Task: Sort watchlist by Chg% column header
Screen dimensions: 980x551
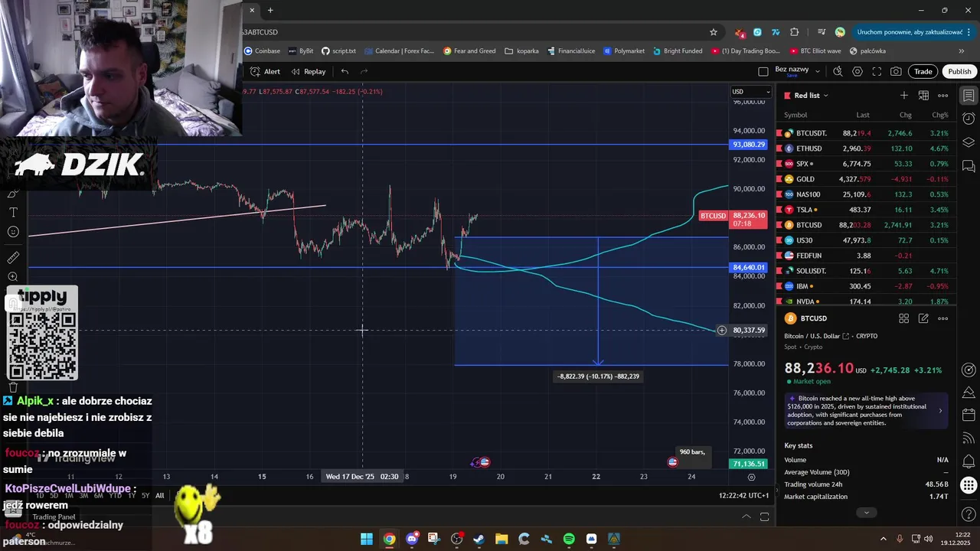Action: (939, 115)
